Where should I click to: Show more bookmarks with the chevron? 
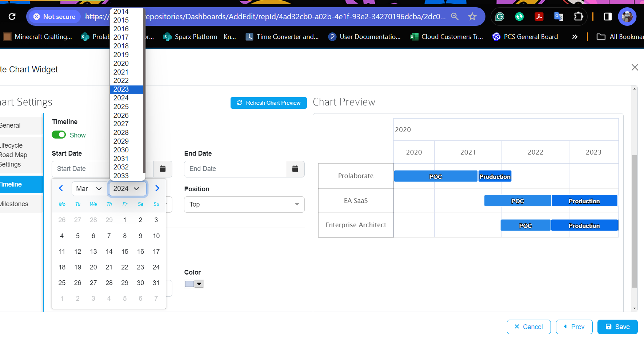coord(575,37)
